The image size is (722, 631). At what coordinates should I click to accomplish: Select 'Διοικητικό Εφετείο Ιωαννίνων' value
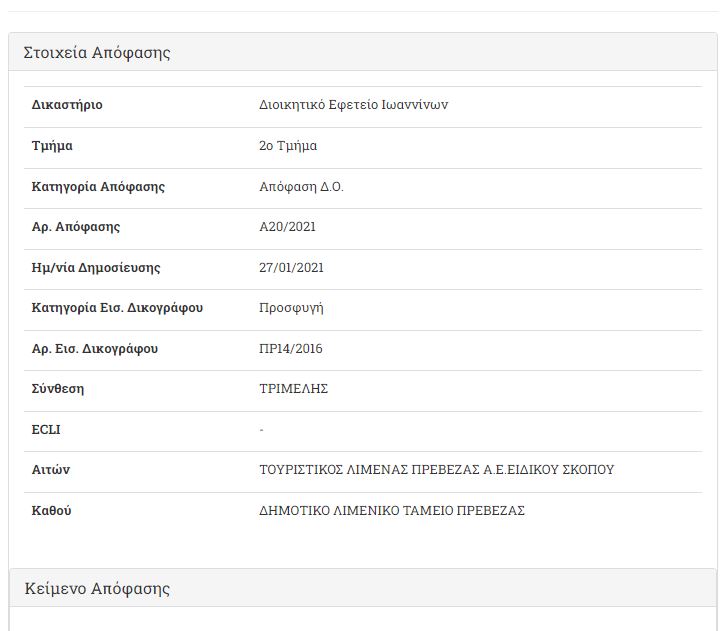(x=354, y=105)
